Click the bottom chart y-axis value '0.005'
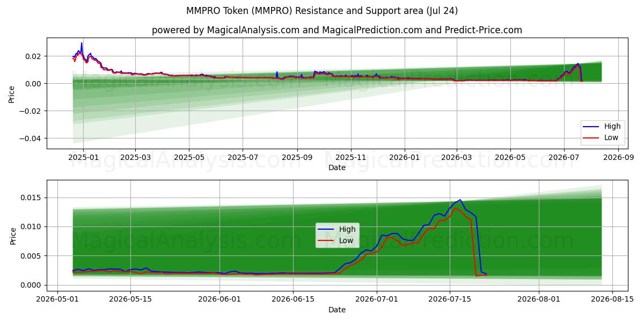 tap(32, 256)
